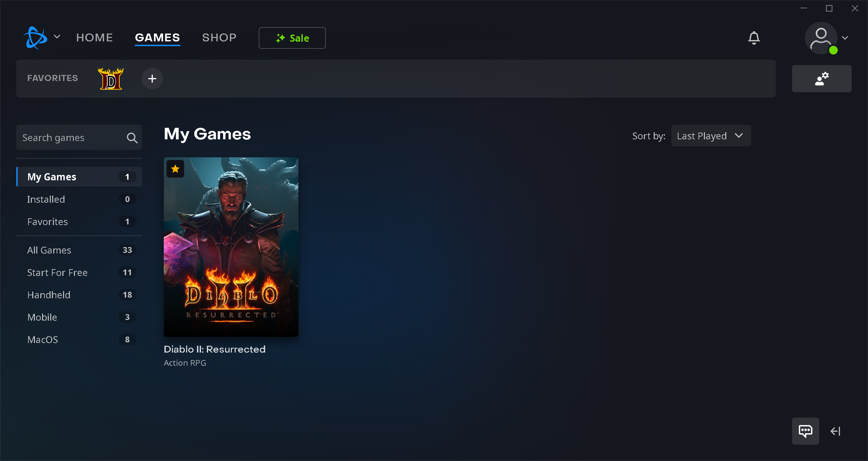Image resolution: width=868 pixels, height=461 pixels.
Task: Expand the Battle.net logo menu chevron
Action: (x=57, y=37)
